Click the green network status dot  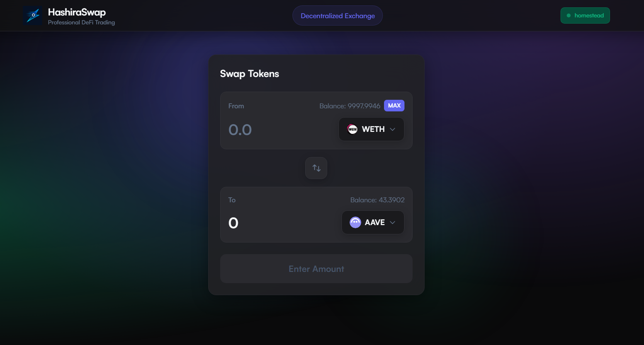(569, 15)
